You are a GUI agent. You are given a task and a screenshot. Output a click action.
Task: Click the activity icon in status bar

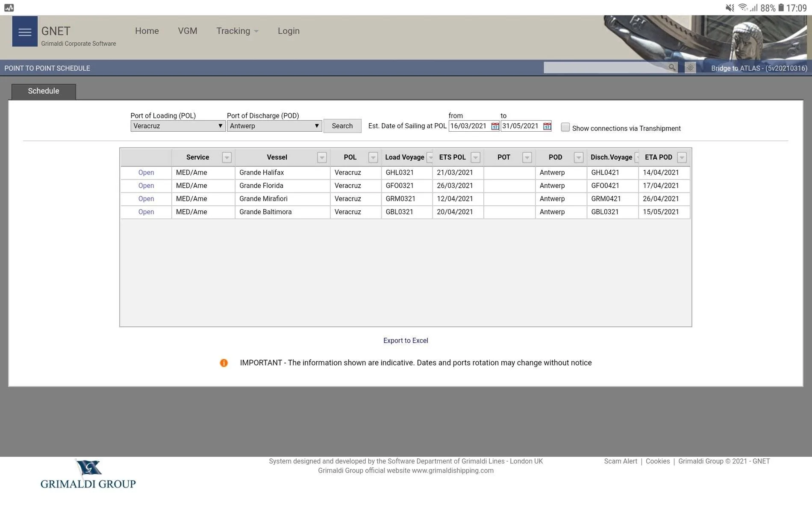[x=9, y=8]
